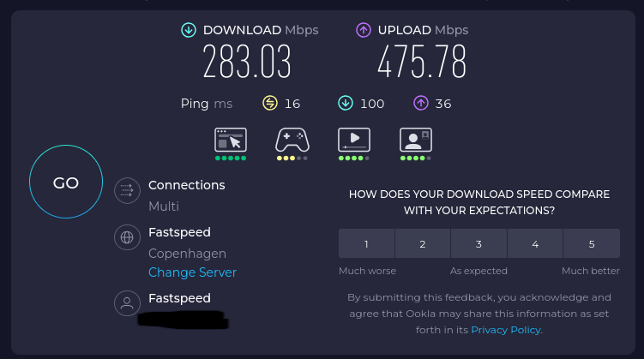
Task: Click the upload latency icon near 36
Action: tap(420, 103)
